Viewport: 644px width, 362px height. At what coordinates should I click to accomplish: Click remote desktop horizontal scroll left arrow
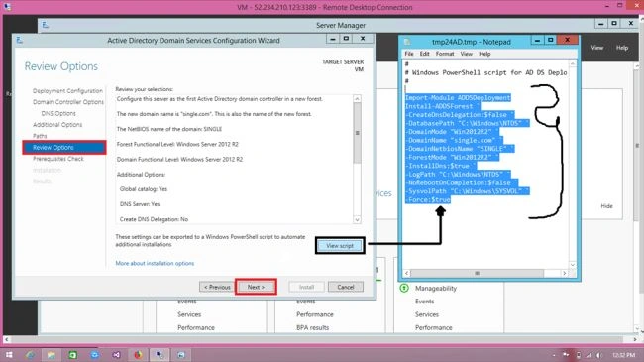[6, 339]
